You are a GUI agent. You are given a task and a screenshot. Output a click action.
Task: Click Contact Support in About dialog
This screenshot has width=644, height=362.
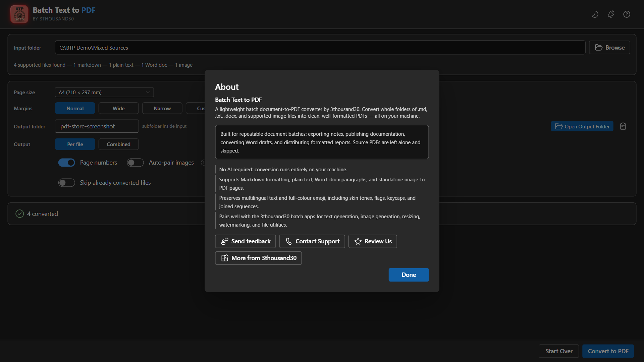312,241
